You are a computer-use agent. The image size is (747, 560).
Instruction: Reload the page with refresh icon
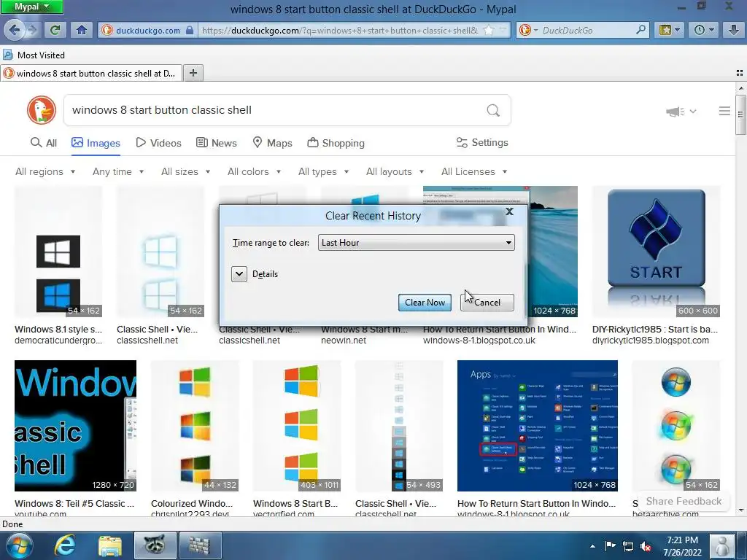tap(55, 30)
